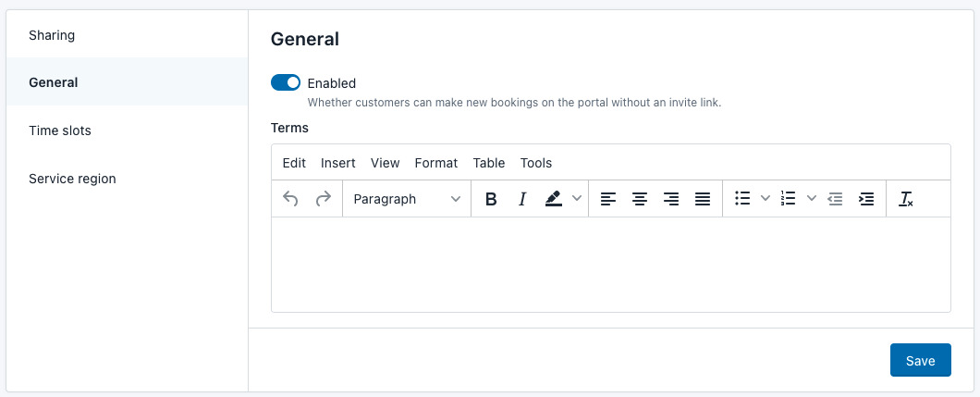Image resolution: width=980 pixels, height=397 pixels.
Task: Open the Format menu
Action: pos(436,163)
